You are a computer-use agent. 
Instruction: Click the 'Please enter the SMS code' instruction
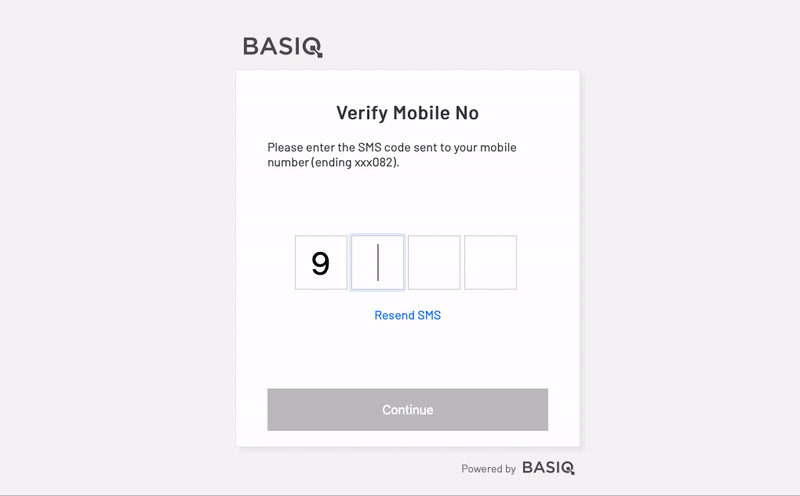click(x=392, y=155)
